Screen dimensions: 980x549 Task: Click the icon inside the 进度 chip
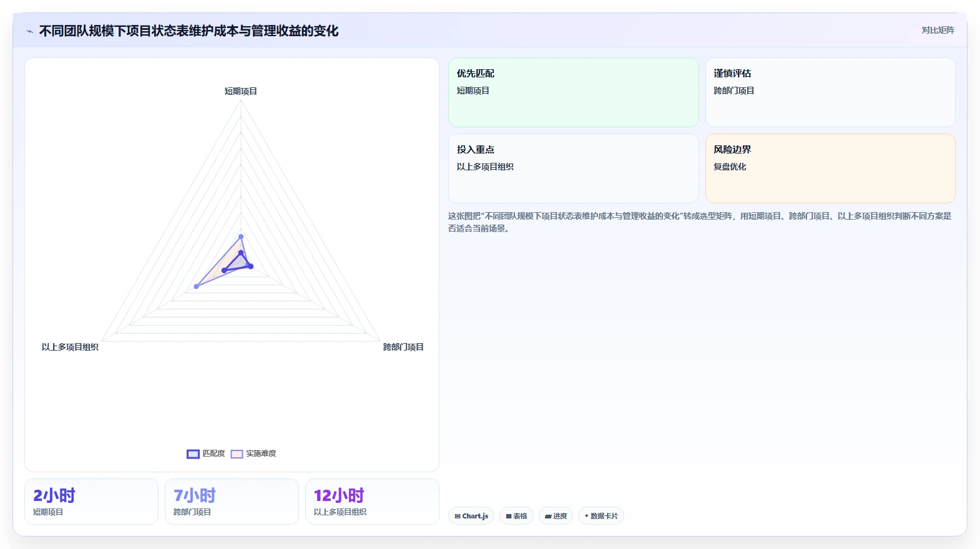coord(548,516)
